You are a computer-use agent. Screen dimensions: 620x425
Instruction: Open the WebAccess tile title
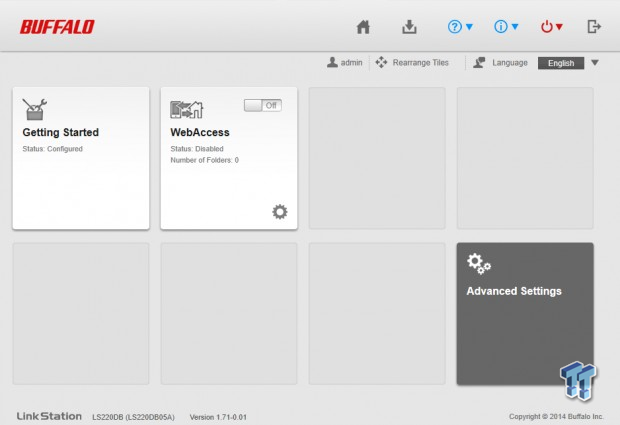[200, 132]
